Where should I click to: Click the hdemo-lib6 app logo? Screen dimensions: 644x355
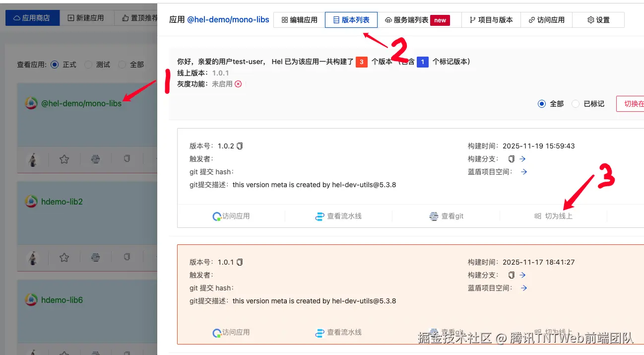pos(31,299)
